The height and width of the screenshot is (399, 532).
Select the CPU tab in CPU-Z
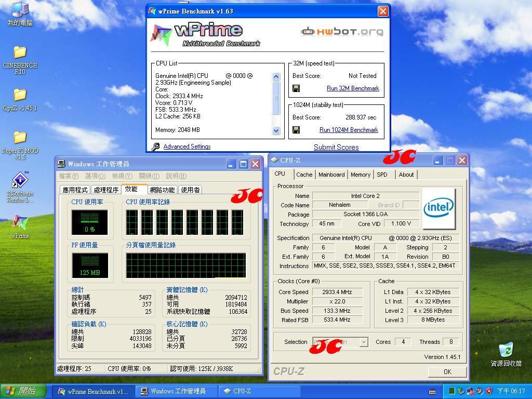tap(280, 174)
